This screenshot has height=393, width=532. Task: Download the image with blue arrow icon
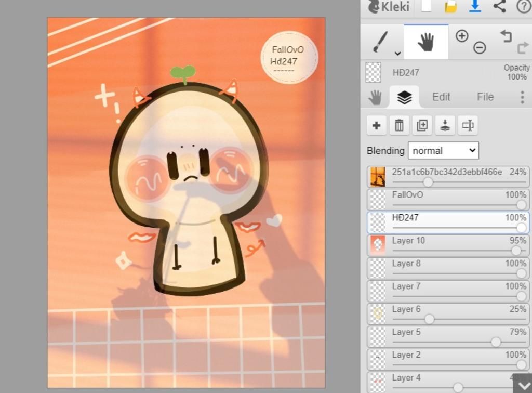point(475,6)
